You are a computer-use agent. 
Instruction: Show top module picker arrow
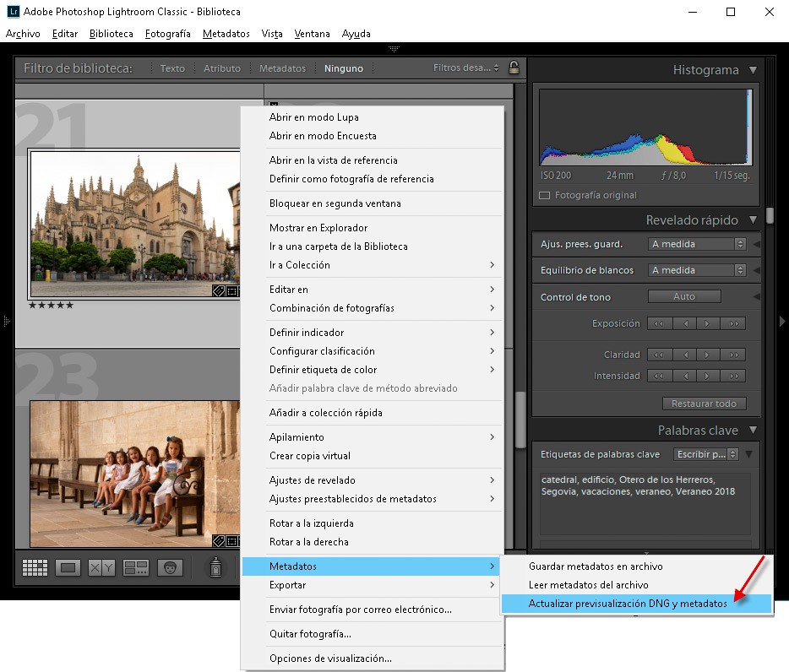coord(394,49)
